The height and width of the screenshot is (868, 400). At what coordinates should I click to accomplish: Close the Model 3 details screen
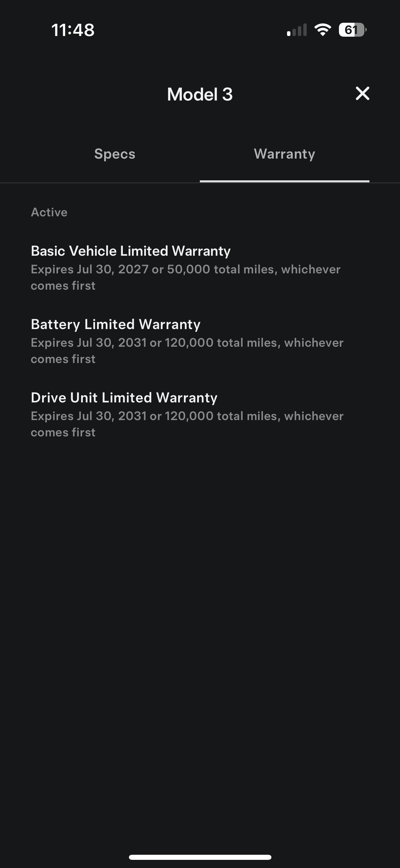point(362,93)
